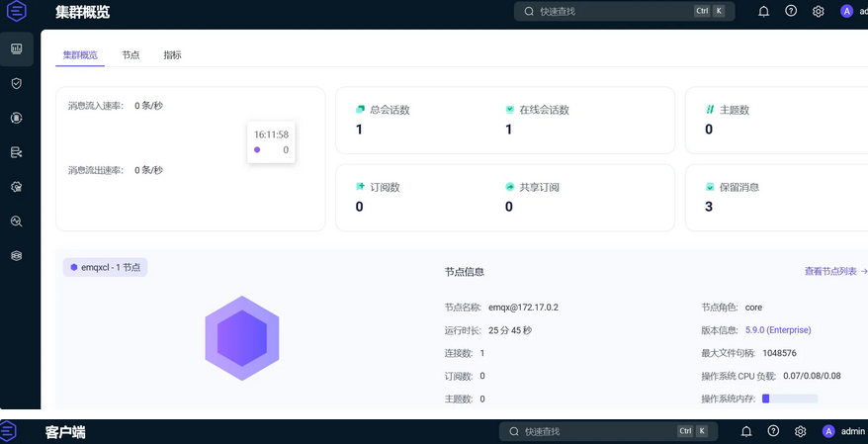The width and height of the screenshot is (868, 444).
Task: Open the monitoring dashboard sidebar icon
Action: point(17,48)
